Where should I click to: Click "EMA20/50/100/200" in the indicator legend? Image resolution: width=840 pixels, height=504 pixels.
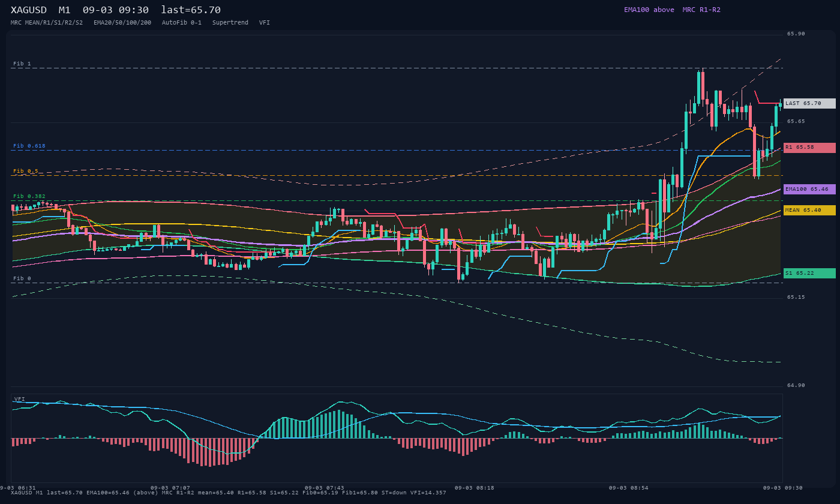122,23
